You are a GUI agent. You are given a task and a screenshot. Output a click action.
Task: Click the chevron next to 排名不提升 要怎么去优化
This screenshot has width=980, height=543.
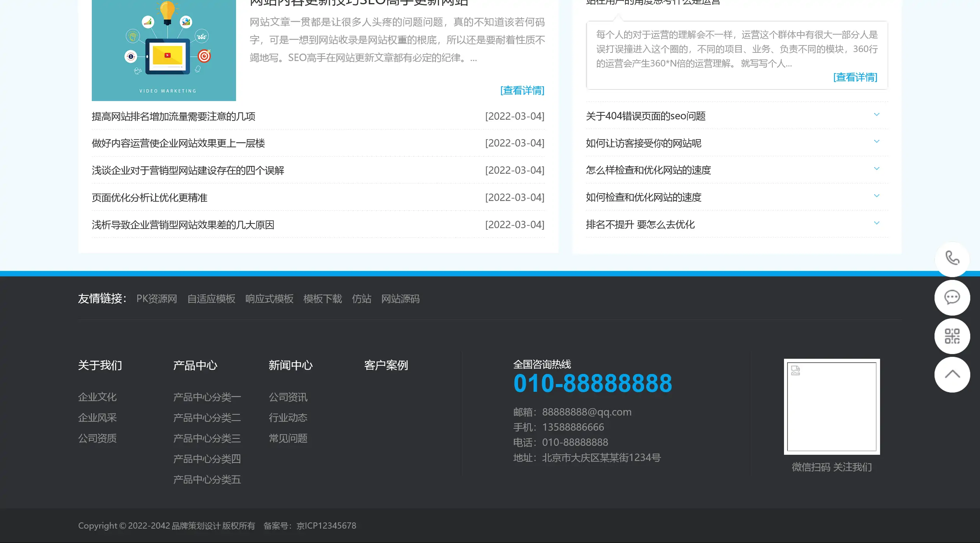(877, 223)
